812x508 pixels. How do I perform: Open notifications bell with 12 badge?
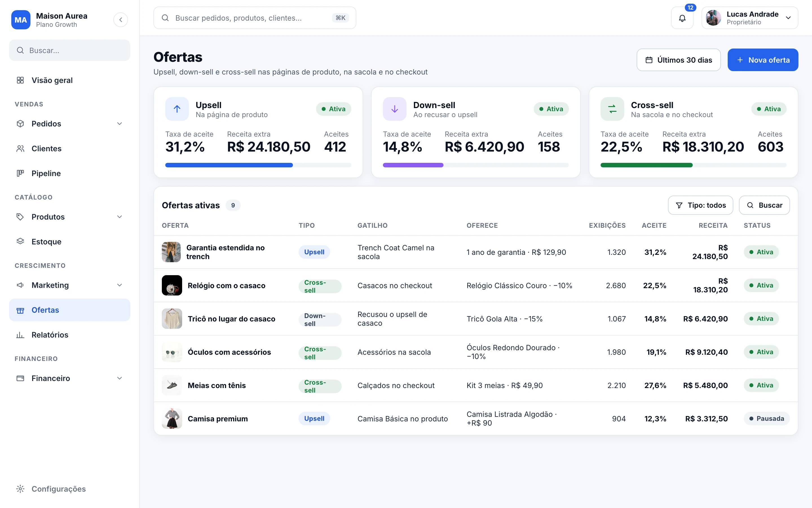682,18
